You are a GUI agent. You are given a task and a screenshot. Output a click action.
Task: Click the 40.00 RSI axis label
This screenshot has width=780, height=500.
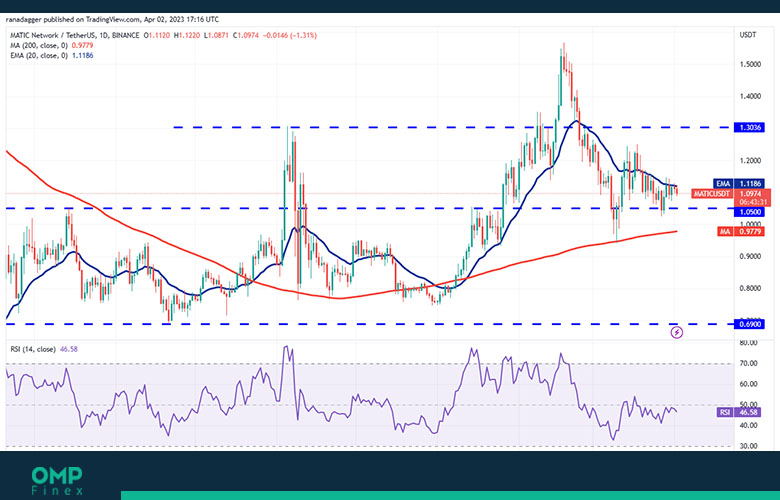coord(748,425)
